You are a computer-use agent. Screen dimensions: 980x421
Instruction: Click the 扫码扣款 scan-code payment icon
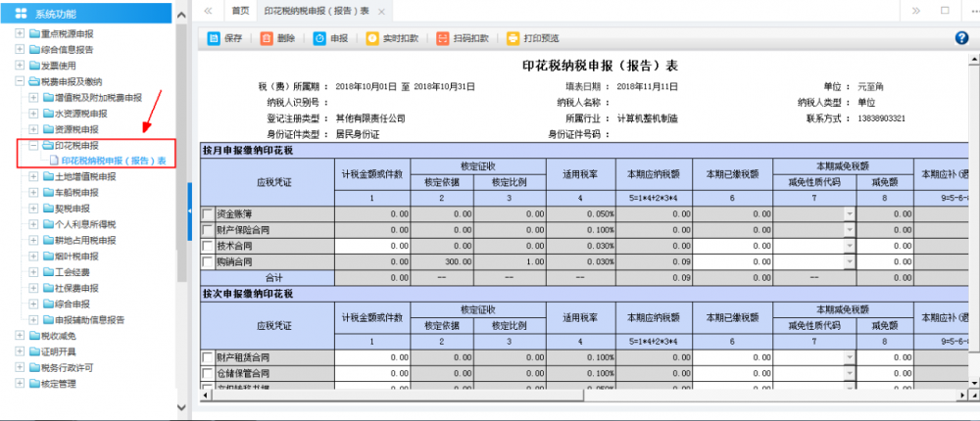[443, 38]
